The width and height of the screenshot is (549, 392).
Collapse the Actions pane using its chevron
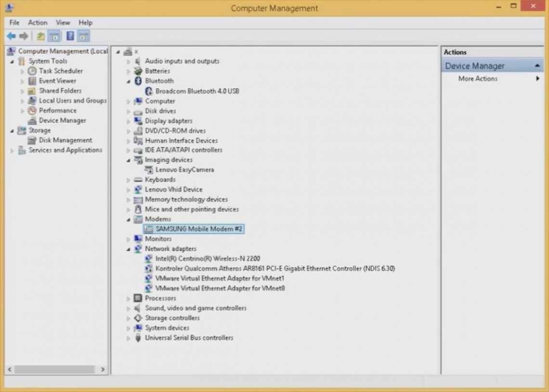(x=538, y=65)
